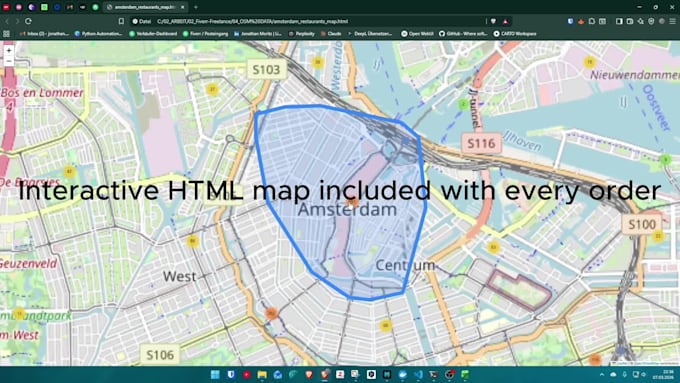Click small orange marker above Amsterdam label
This screenshot has width=680, height=383.
pos(353,202)
